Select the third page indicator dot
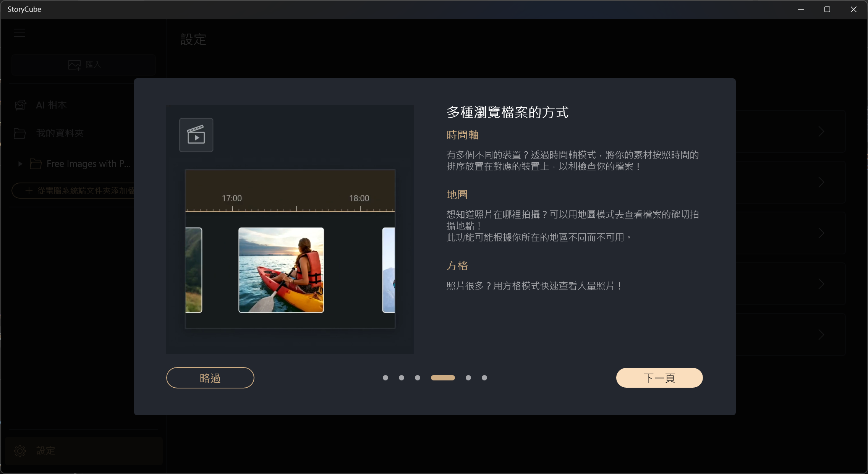Image resolution: width=868 pixels, height=474 pixels. pos(418,378)
